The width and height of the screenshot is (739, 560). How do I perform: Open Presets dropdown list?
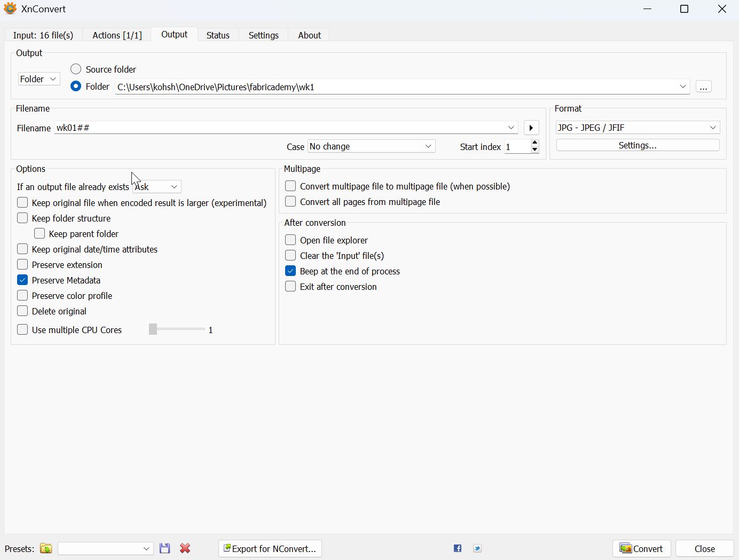(106, 548)
